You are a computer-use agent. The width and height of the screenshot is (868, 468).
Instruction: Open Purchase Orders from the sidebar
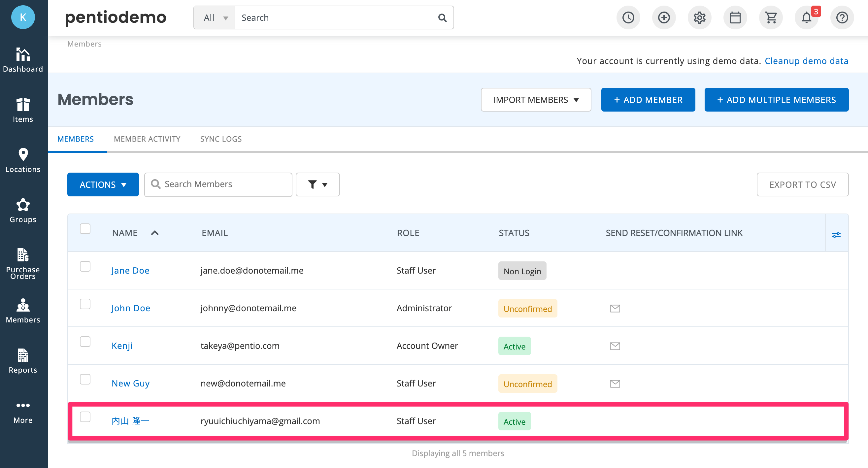coord(23,263)
